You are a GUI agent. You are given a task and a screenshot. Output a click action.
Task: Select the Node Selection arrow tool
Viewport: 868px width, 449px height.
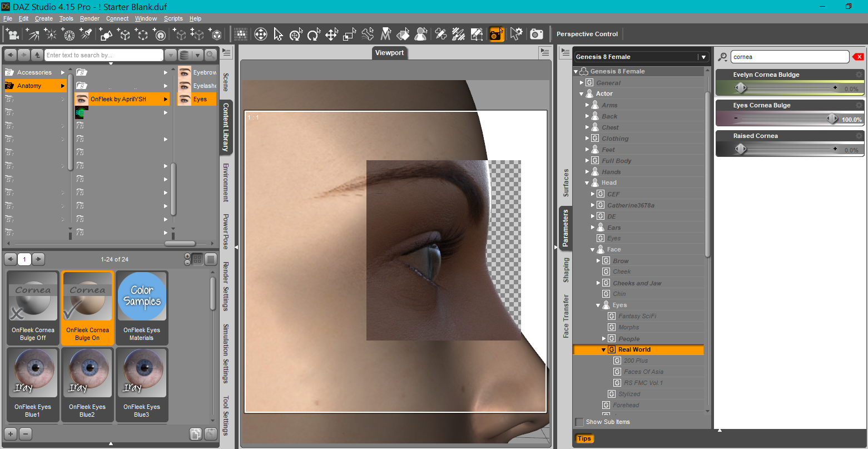(x=279, y=34)
